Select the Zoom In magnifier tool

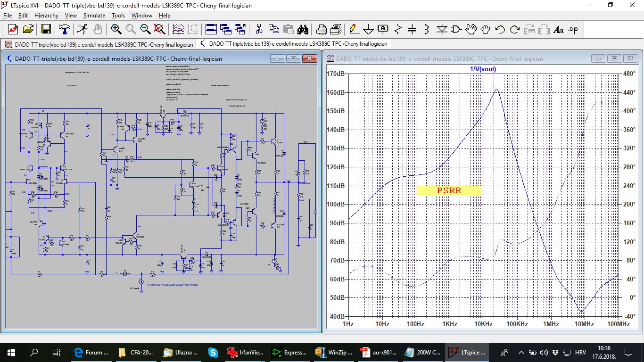[x=116, y=29]
